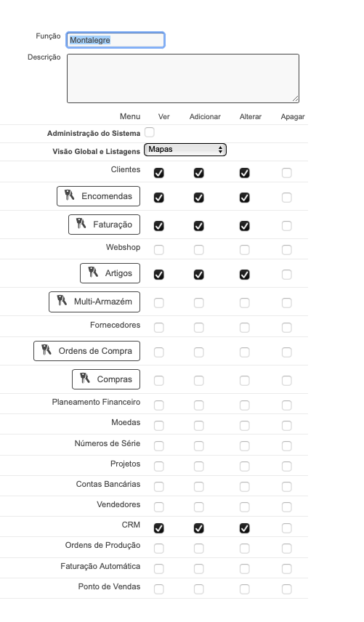Open Encomendas detailed permissions button

[98, 196]
